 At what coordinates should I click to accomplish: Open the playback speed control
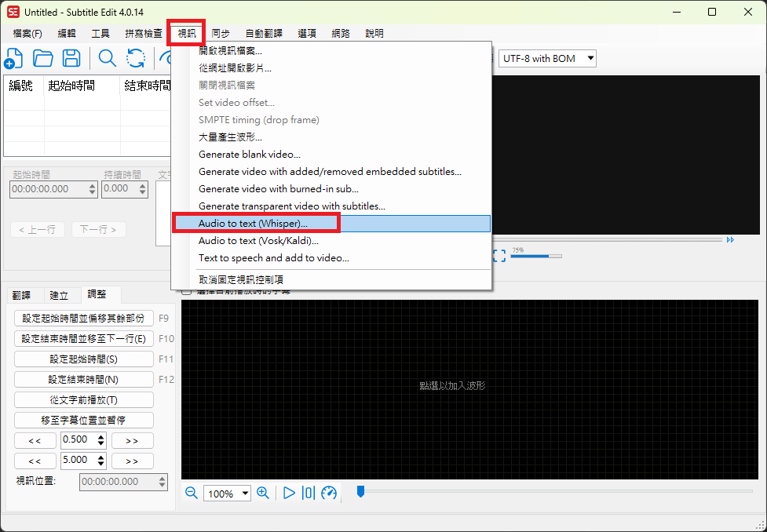click(329, 493)
